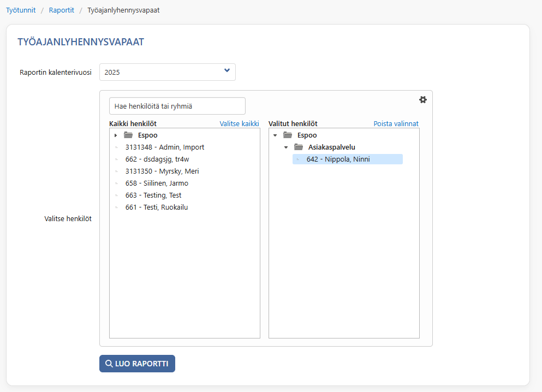The width and height of the screenshot is (542, 392).
Task: Go to Työtunnit in breadcrumb
Action: pos(21,10)
